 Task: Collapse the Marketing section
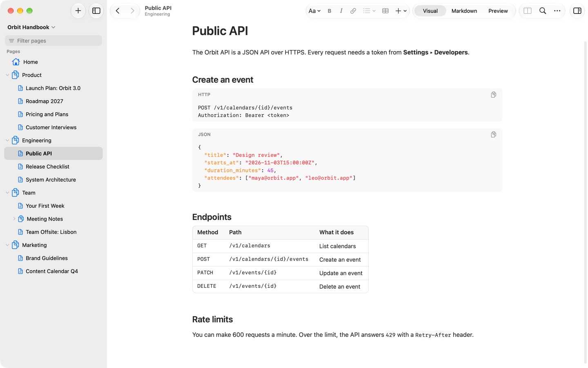point(7,245)
